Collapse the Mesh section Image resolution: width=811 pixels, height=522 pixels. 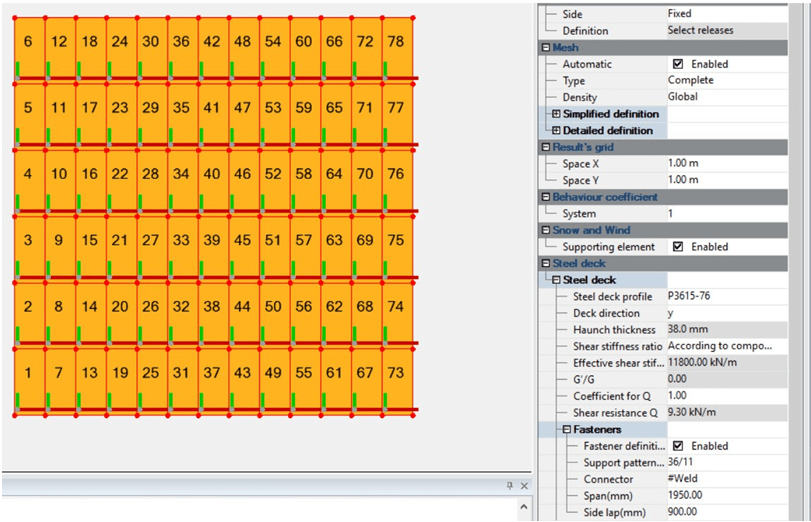[x=546, y=47]
